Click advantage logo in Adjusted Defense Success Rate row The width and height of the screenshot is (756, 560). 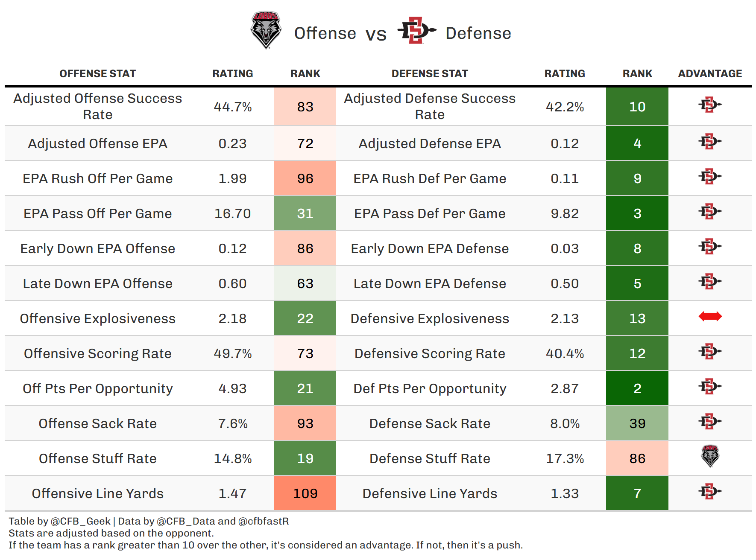[x=710, y=105]
